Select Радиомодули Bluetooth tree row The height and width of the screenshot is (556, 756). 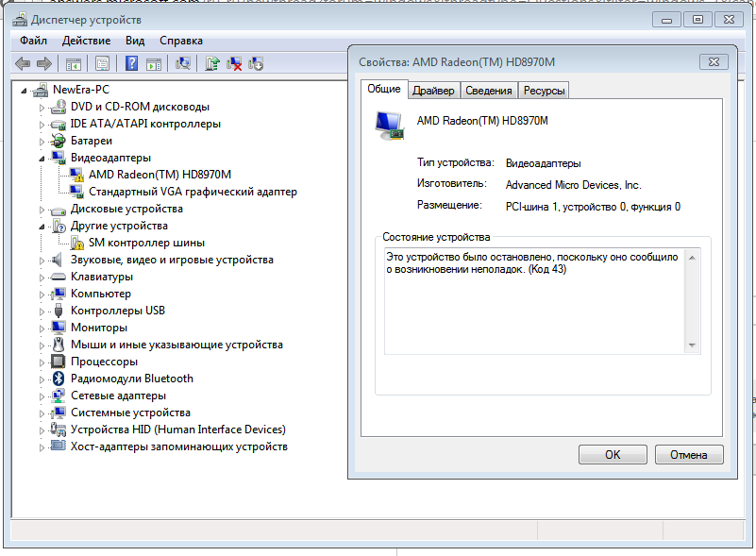tap(131, 379)
